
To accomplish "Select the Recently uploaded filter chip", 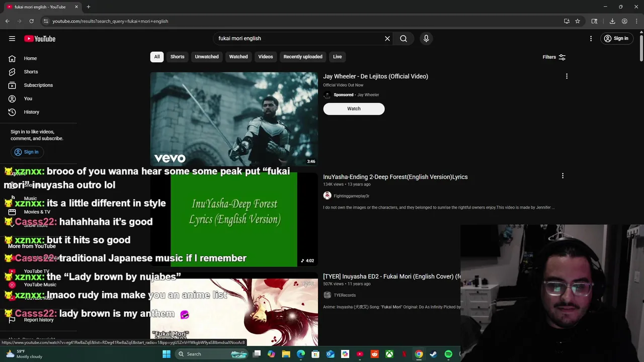I will point(303,57).
